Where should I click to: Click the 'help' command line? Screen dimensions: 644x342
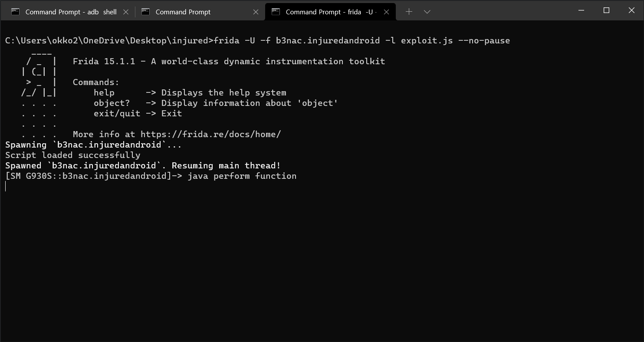point(190,92)
